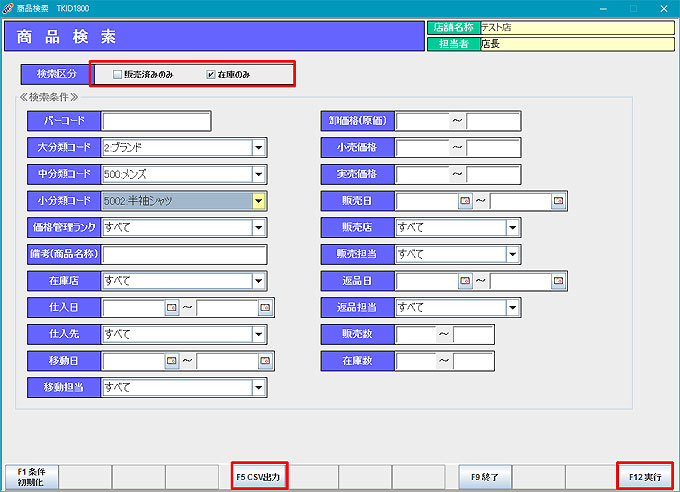Click 販売数 minimum field
680x492 pixels.
pyautogui.click(x=416, y=334)
